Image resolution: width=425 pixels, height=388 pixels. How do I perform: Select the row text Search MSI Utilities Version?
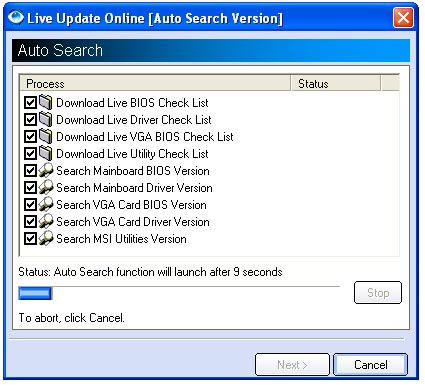click(121, 239)
